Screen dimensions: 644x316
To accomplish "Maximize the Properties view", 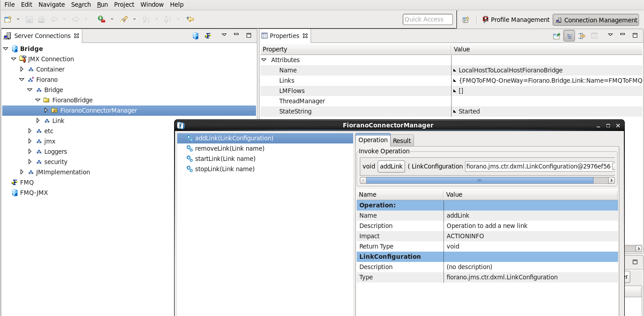I will (635, 35).
